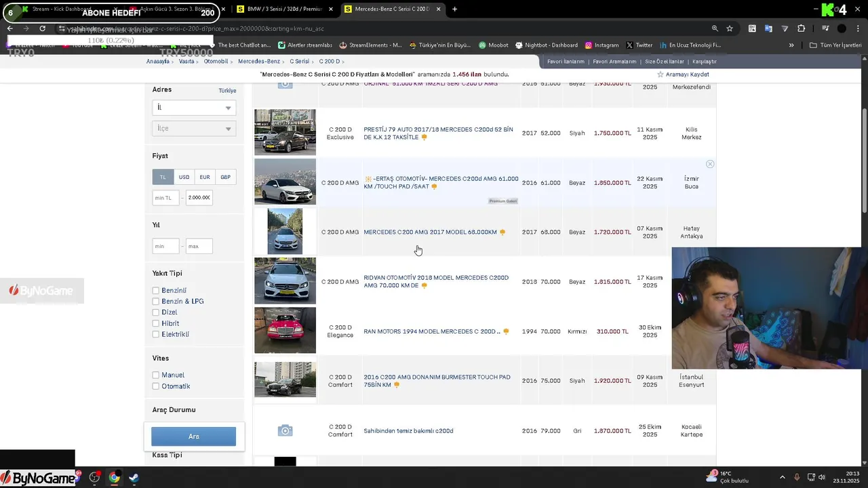Open the weather widget showing 16°C
Screen dimensions: 868x488
[727, 477]
